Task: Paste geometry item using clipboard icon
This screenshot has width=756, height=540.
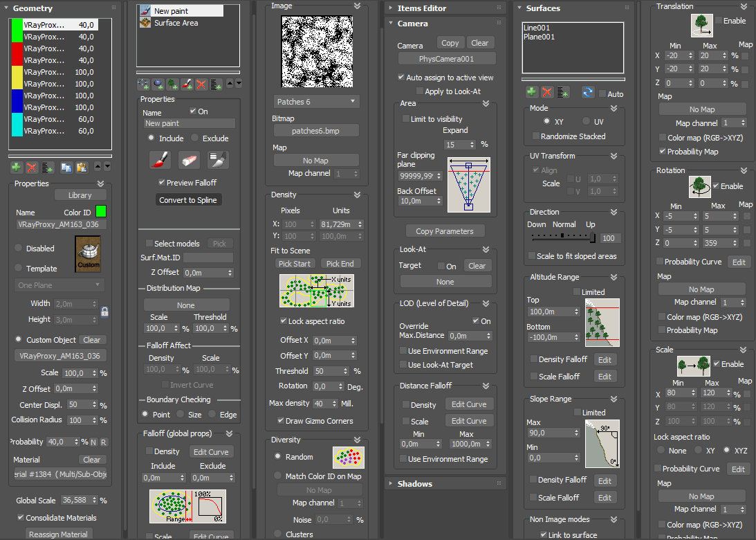Action: point(82,168)
